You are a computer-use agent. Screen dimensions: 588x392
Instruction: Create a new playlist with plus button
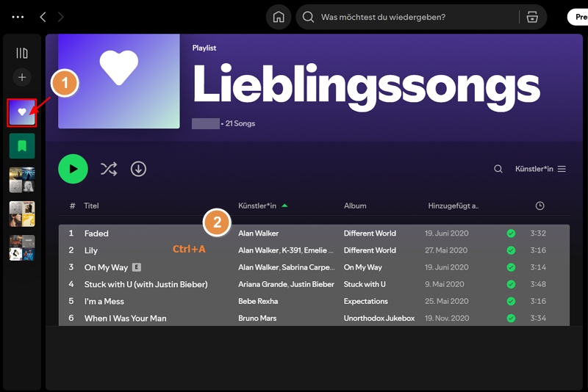pos(22,77)
